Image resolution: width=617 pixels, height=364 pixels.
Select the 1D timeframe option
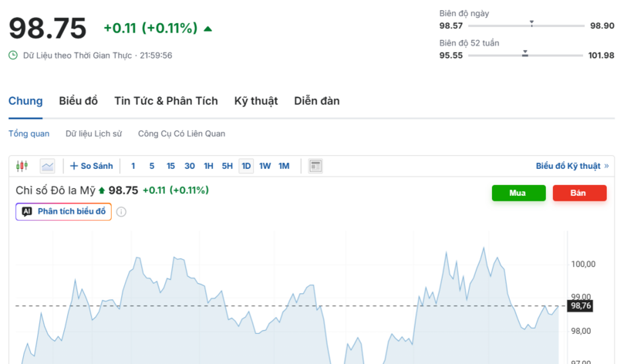[x=246, y=166]
